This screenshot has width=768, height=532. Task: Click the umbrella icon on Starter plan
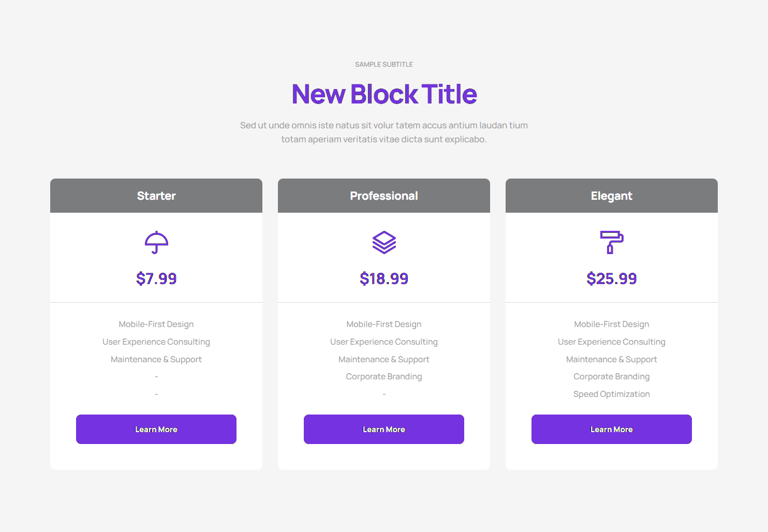pyautogui.click(x=156, y=242)
